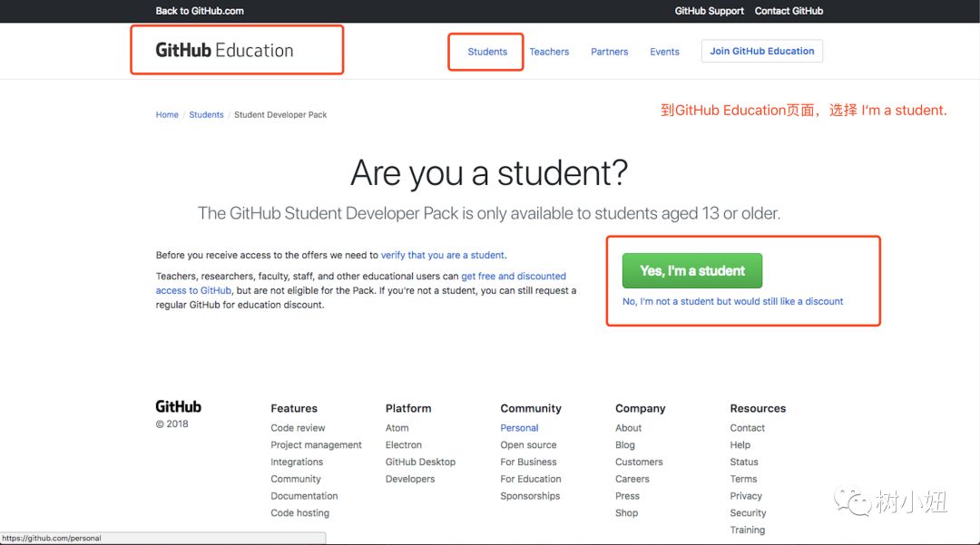Open GitHub Desktop footer link
Image resolution: width=980 pixels, height=545 pixels.
[421, 462]
